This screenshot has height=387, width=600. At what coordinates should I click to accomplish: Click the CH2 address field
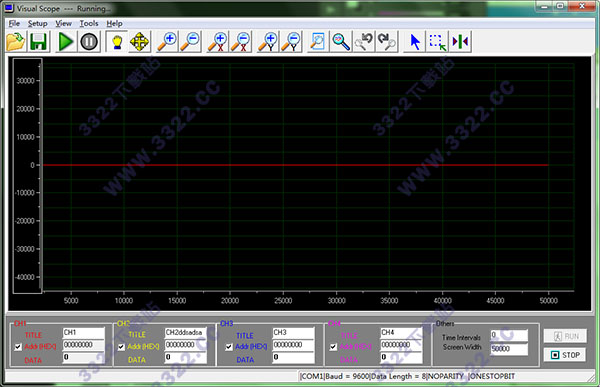tap(186, 345)
